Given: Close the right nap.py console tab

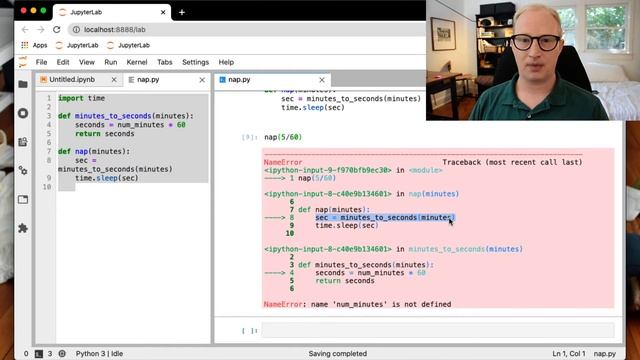Looking at the screenshot, I should point(322,80).
